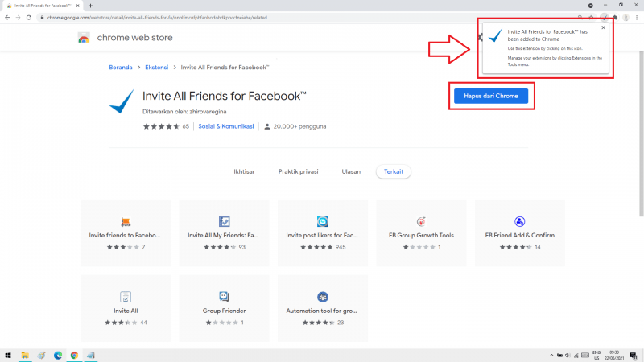Click the Chrome taskbar icon

pos(74,356)
